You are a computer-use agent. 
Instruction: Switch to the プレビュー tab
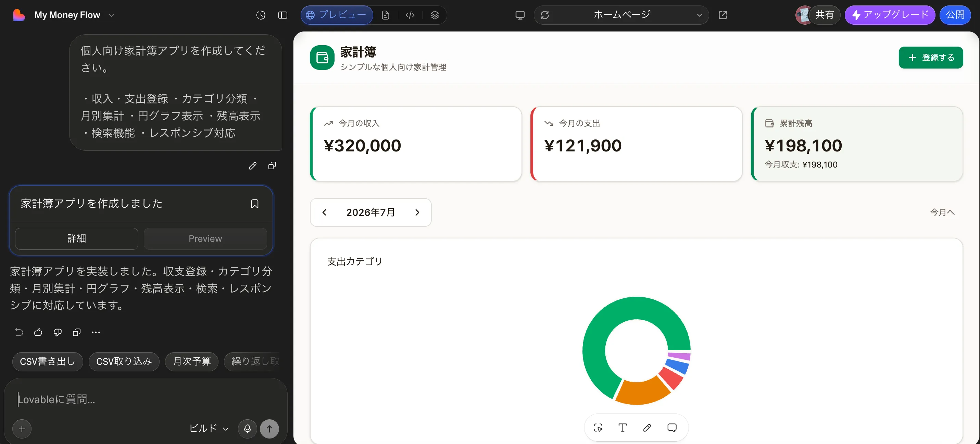(337, 15)
